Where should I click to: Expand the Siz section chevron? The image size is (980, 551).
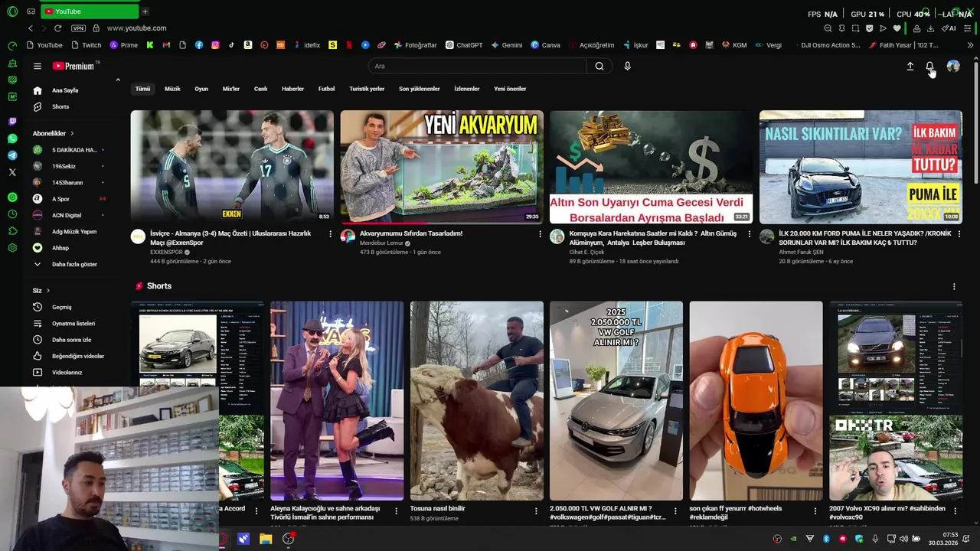tap(47, 291)
